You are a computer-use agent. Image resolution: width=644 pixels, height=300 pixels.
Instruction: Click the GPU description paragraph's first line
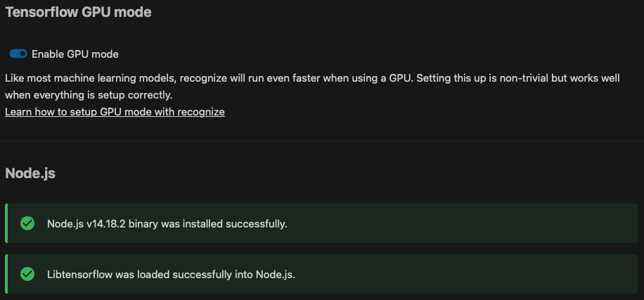coord(312,78)
